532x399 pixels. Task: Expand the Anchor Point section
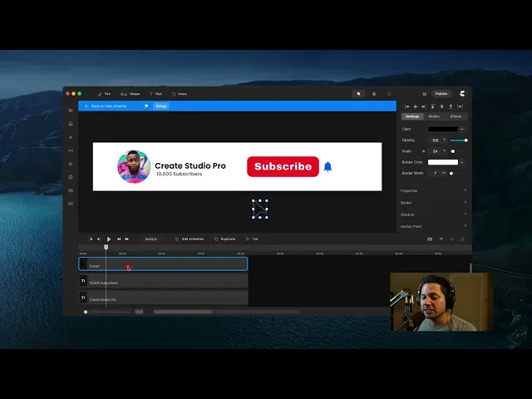coord(434,226)
